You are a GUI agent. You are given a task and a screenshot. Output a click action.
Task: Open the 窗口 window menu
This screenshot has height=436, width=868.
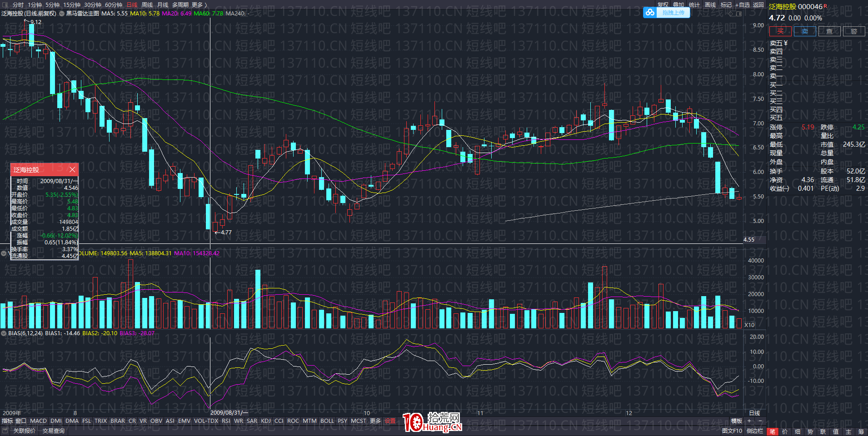pyautogui.click(x=21, y=421)
